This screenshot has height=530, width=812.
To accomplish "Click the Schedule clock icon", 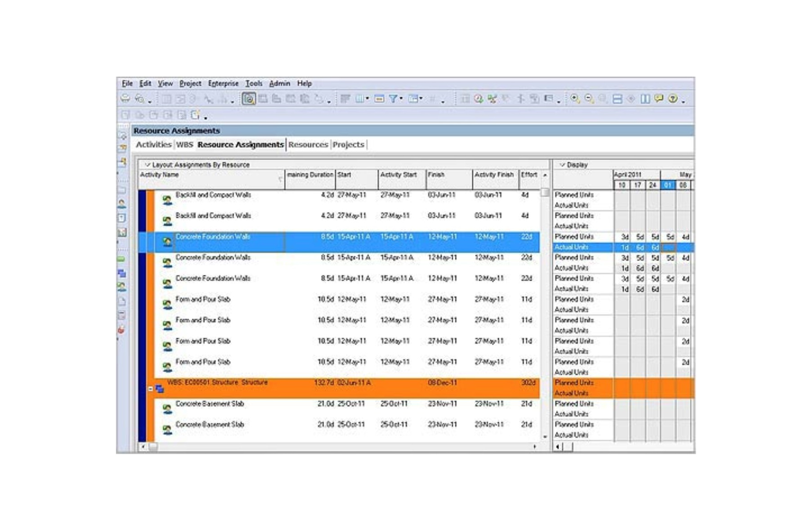I will 479,99.
